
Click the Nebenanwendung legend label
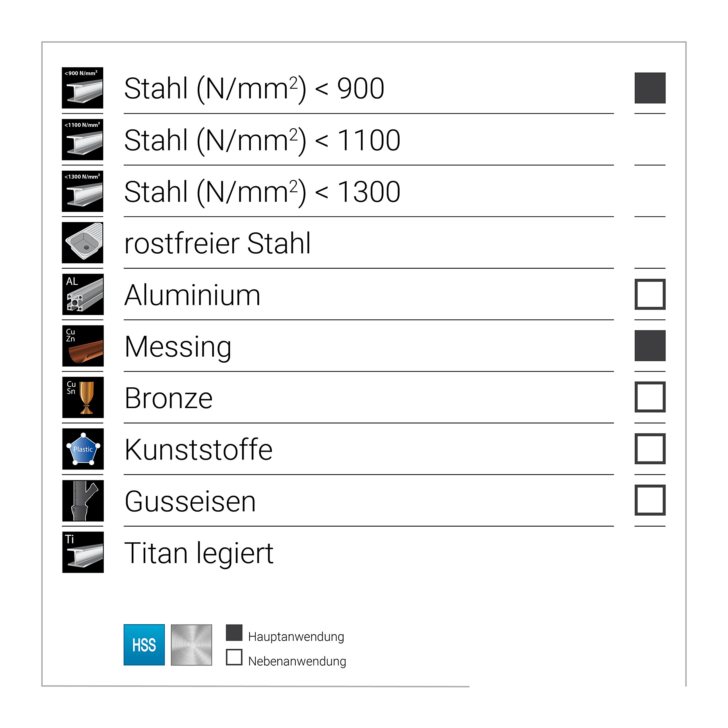pyautogui.click(x=297, y=661)
